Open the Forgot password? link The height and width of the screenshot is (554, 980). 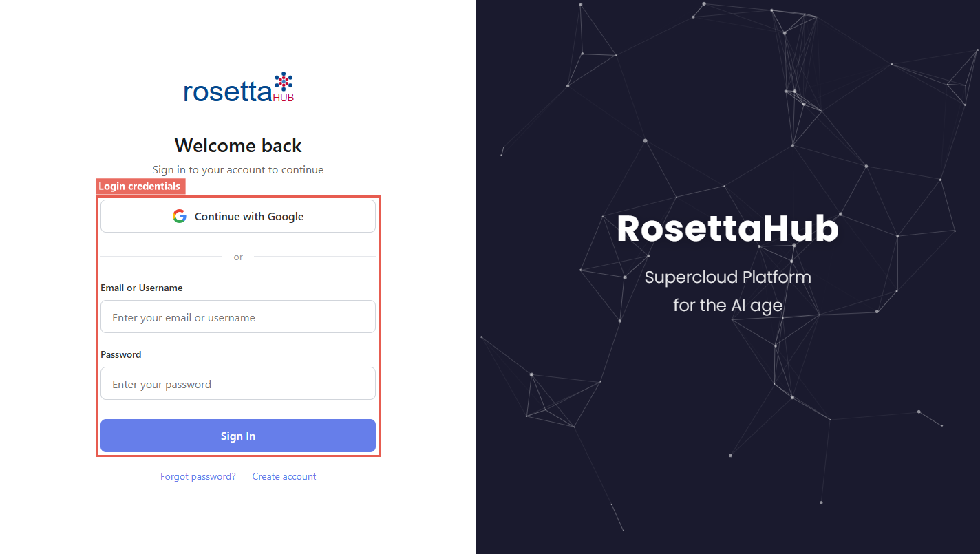[x=198, y=476]
